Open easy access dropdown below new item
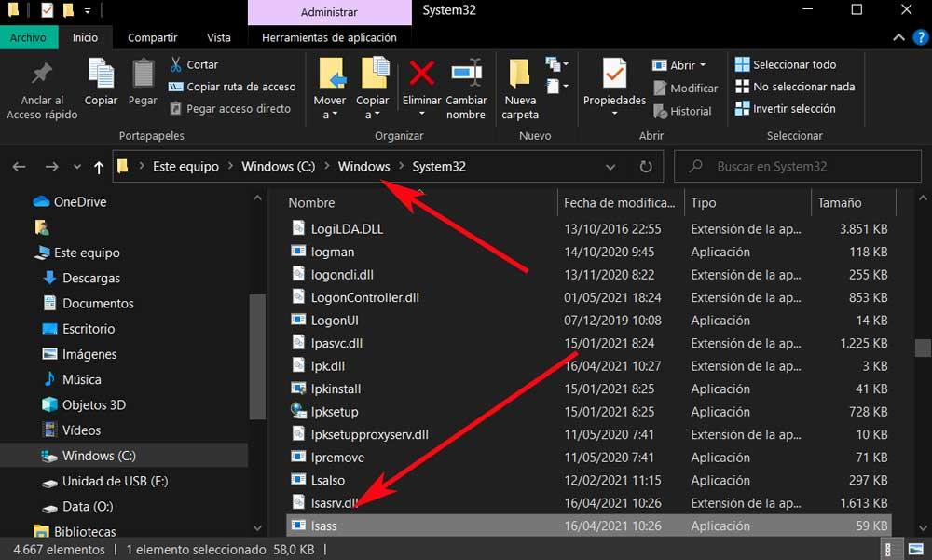The height and width of the screenshot is (560, 932). [557, 87]
